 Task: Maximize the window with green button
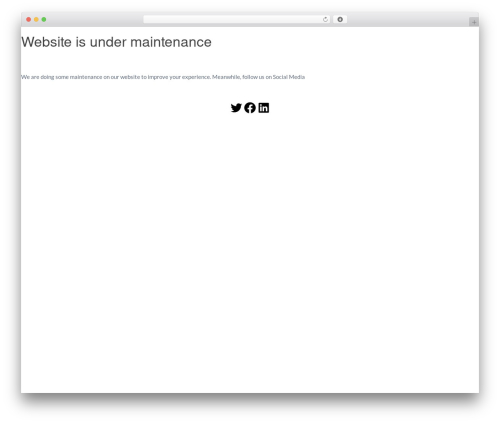(44, 20)
